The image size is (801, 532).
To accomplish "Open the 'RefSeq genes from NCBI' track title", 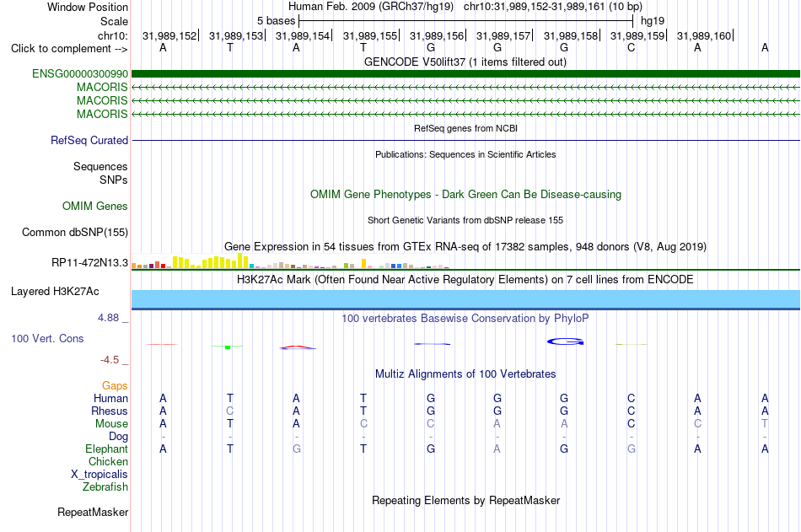I will 465,128.
